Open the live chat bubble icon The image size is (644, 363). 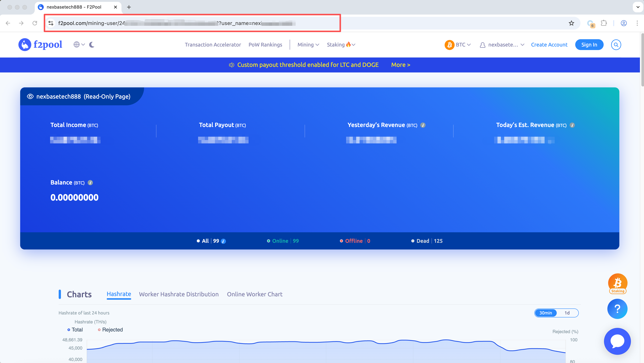click(617, 341)
